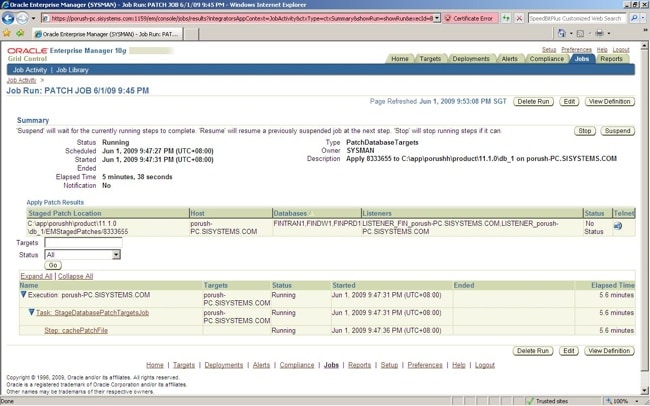Open the Targets tab
Screen dimensions: 650x406
(430, 59)
